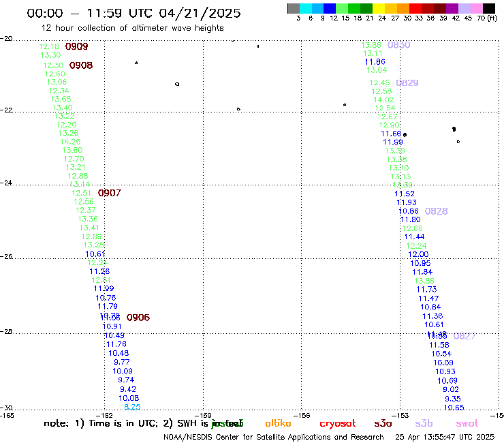The image size is (504, 443).
Task: Click the wave height value 10.86
Action: coord(409,211)
